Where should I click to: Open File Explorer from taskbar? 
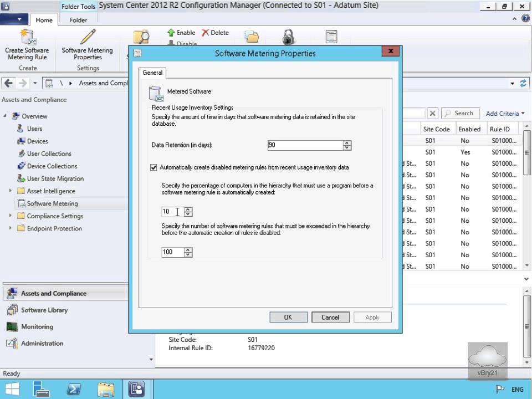pyautogui.click(x=106, y=389)
